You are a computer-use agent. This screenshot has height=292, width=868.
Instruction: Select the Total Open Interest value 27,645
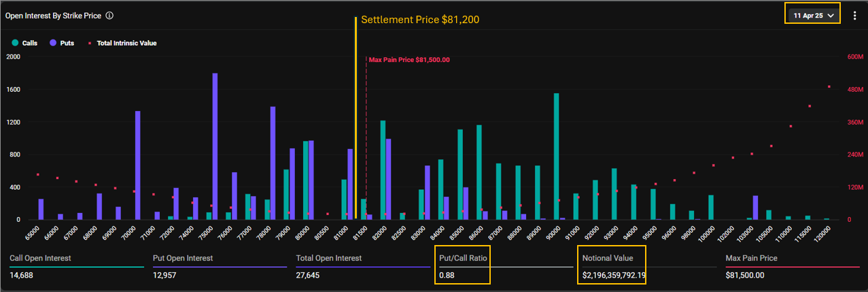click(x=307, y=275)
